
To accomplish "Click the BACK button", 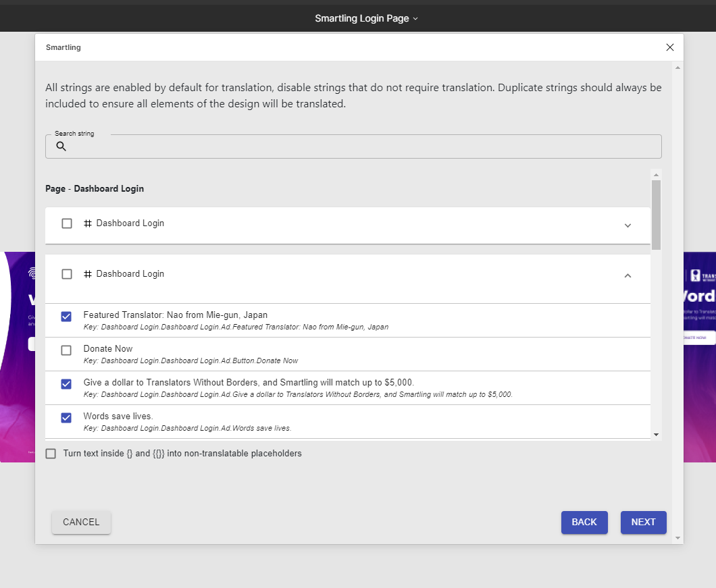I will point(584,522).
